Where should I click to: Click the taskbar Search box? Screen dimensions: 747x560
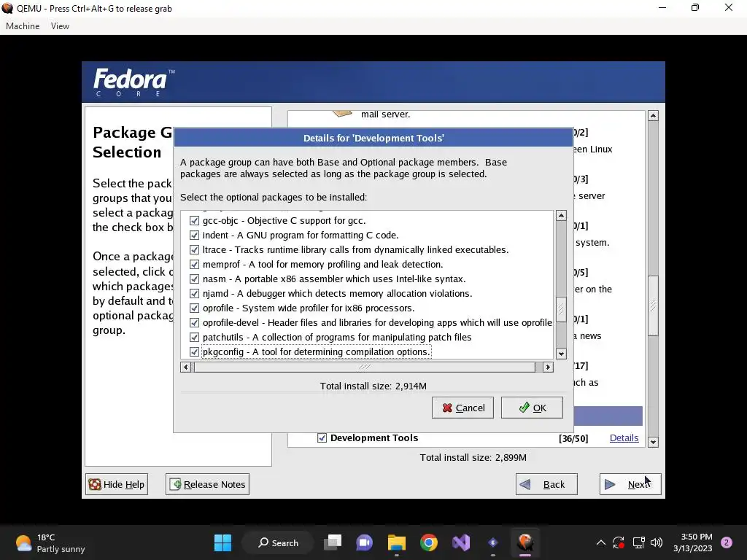278,542
